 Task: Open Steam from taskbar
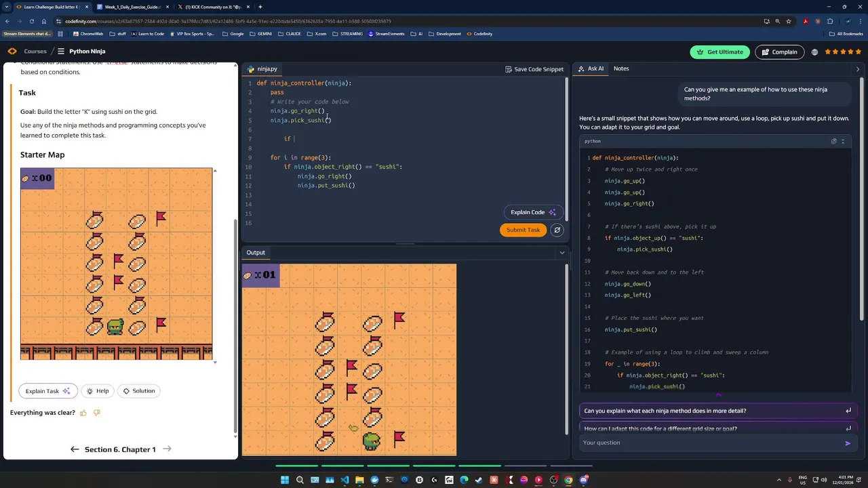tap(479, 480)
